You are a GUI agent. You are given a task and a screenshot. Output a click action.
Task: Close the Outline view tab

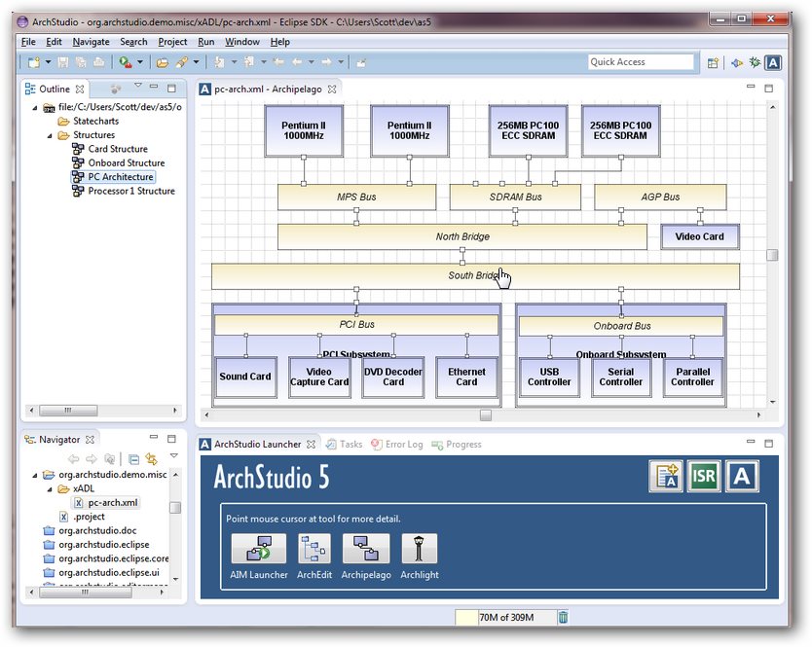[80, 90]
